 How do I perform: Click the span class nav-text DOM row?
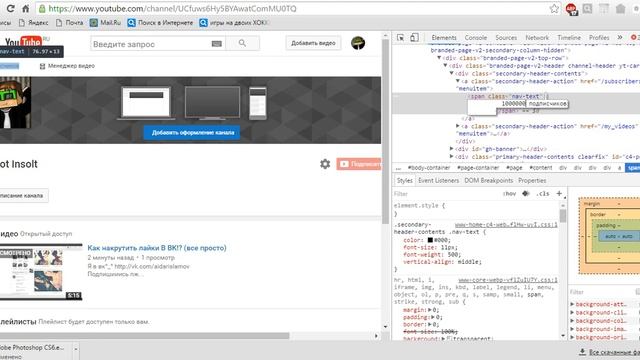516,96
